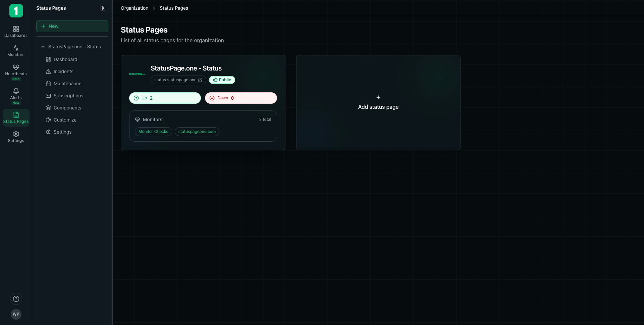Click the green logo in top-left corner

[16, 10]
